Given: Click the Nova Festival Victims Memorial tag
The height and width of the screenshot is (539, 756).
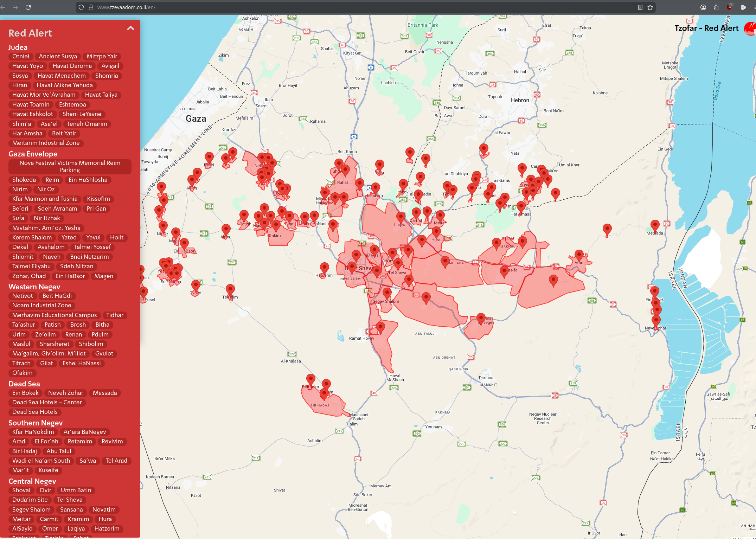Looking at the screenshot, I should coord(70,166).
